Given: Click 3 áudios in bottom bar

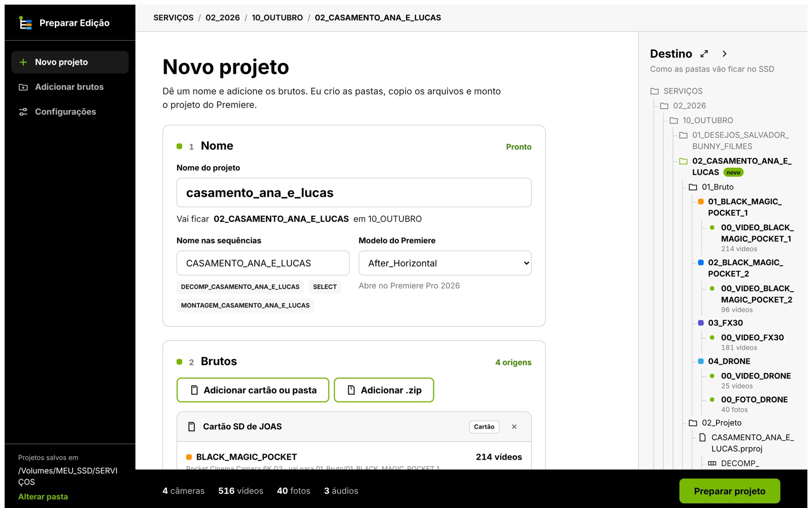Looking at the screenshot, I should 341,491.
